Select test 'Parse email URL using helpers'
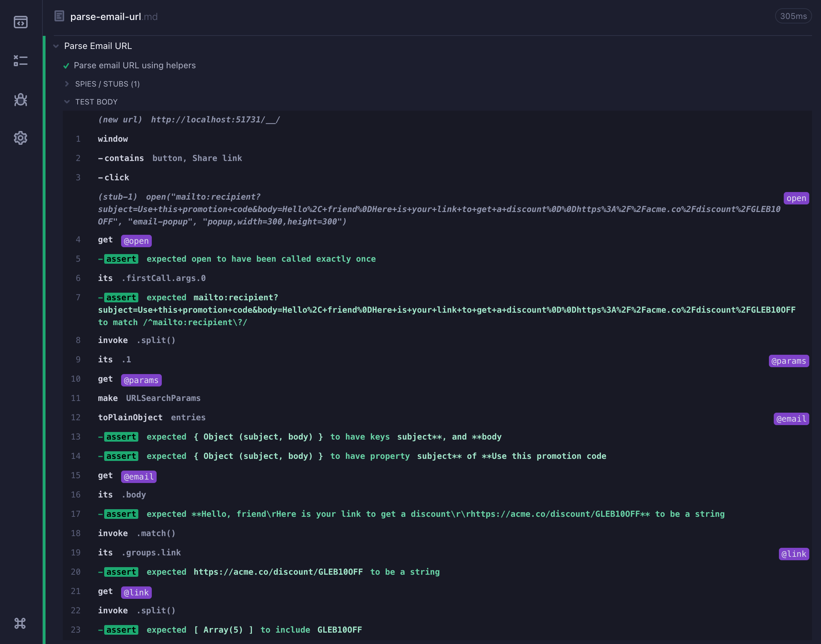Image resolution: width=821 pixels, height=644 pixels. (135, 65)
